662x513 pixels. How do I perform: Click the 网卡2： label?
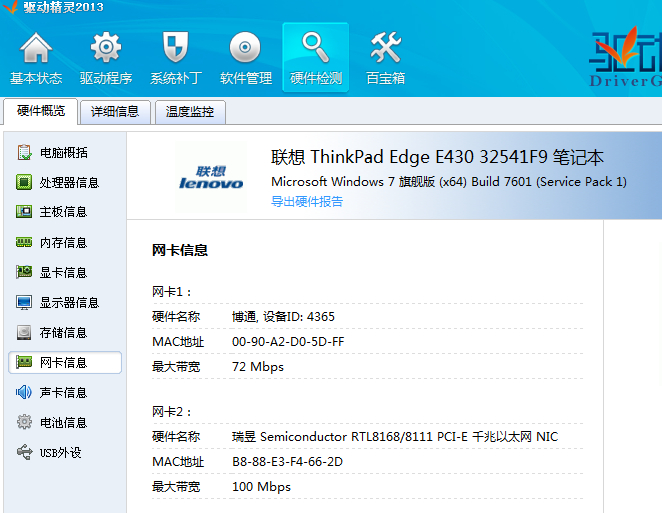(x=172, y=412)
